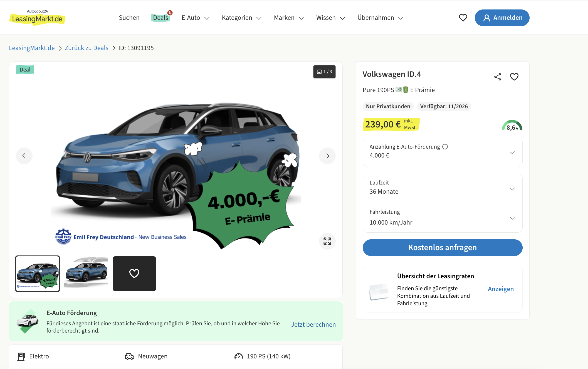Image resolution: width=588 pixels, height=369 pixels.
Task: Show next car image with right arrow
Action: pos(327,156)
